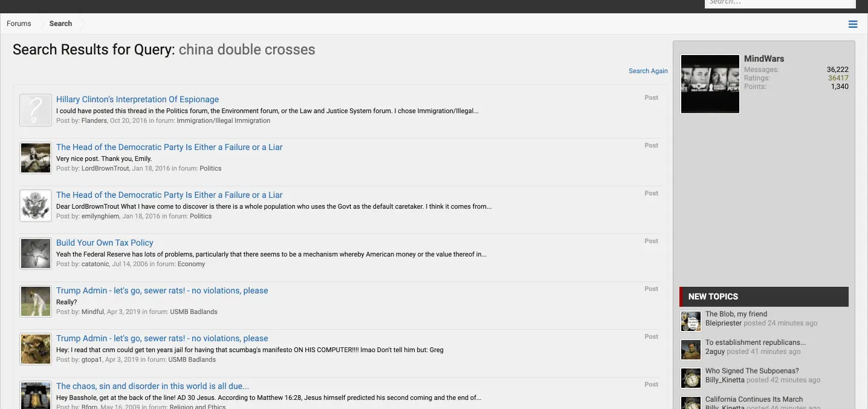Open the MindWars username link

coord(764,59)
